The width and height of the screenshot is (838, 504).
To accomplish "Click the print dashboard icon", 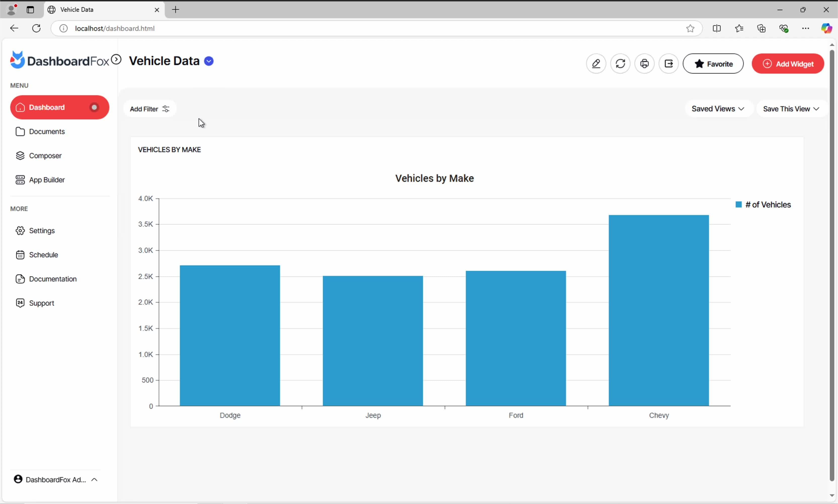I will click(644, 64).
